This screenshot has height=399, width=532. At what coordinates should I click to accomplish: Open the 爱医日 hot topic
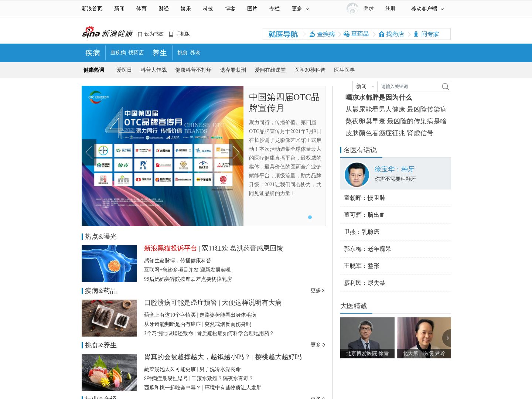124,70
